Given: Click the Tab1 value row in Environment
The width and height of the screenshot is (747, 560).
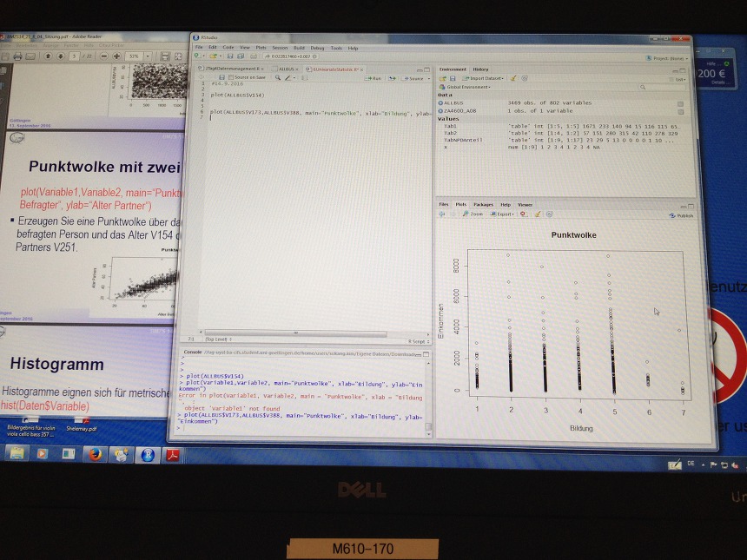Looking at the screenshot, I should [561, 127].
